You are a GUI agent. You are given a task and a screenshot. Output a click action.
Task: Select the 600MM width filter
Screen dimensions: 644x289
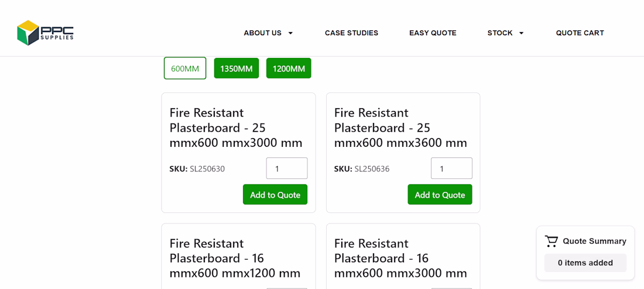click(185, 68)
